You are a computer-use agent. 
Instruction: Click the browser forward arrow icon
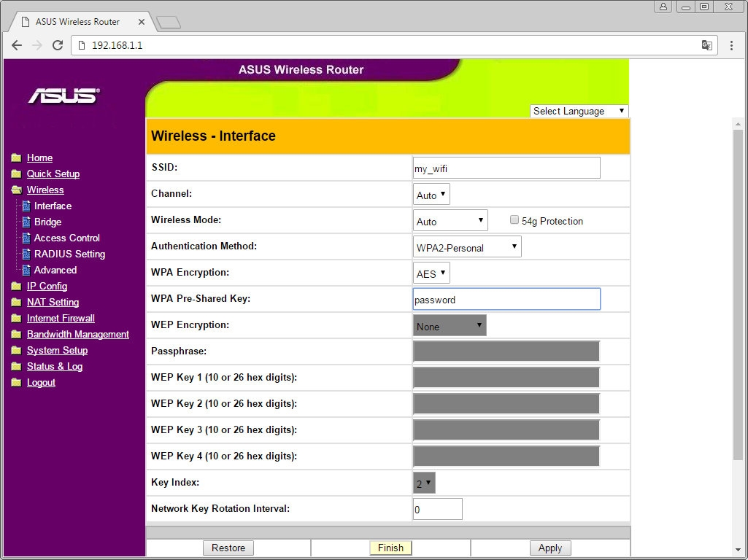[x=36, y=45]
